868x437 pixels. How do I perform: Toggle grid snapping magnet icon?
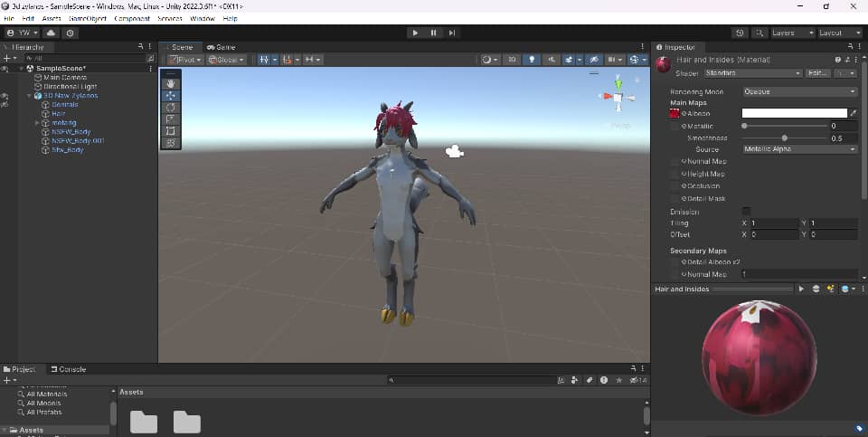(x=287, y=60)
